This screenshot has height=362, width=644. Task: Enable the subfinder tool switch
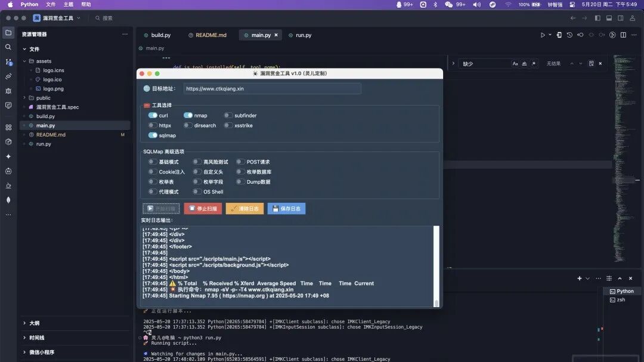(228, 116)
